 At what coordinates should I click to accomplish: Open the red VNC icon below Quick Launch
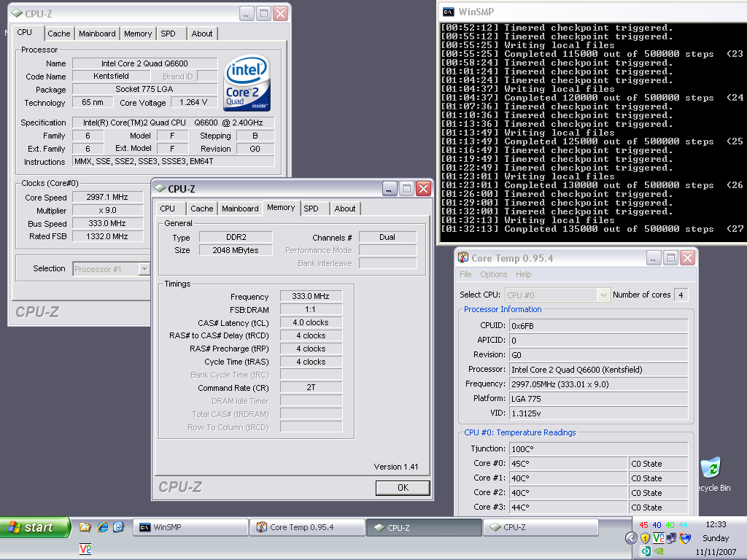[85, 549]
